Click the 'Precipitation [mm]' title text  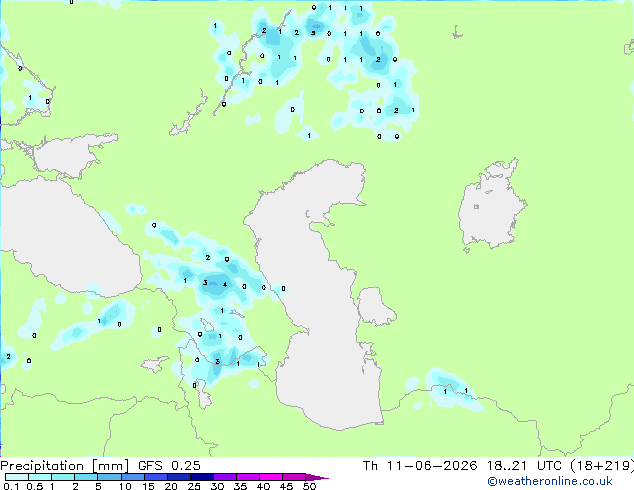(64, 466)
